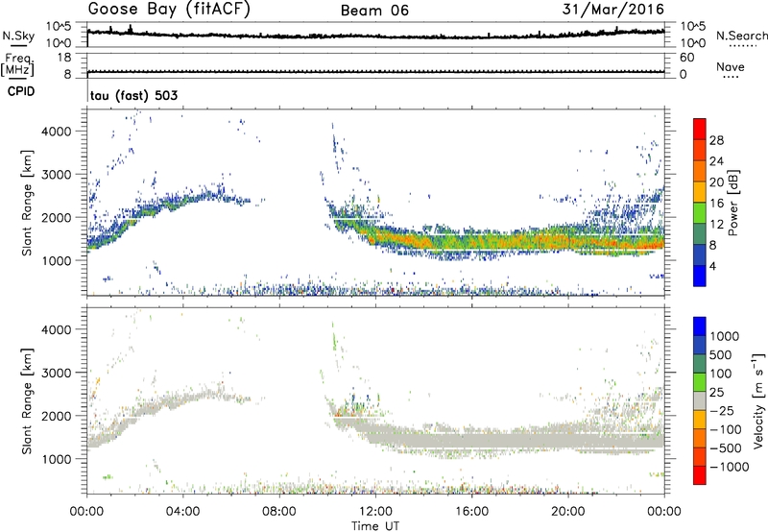Select the "20" power colorbar label
Screen dimensions: 768x532
pos(716,182)
